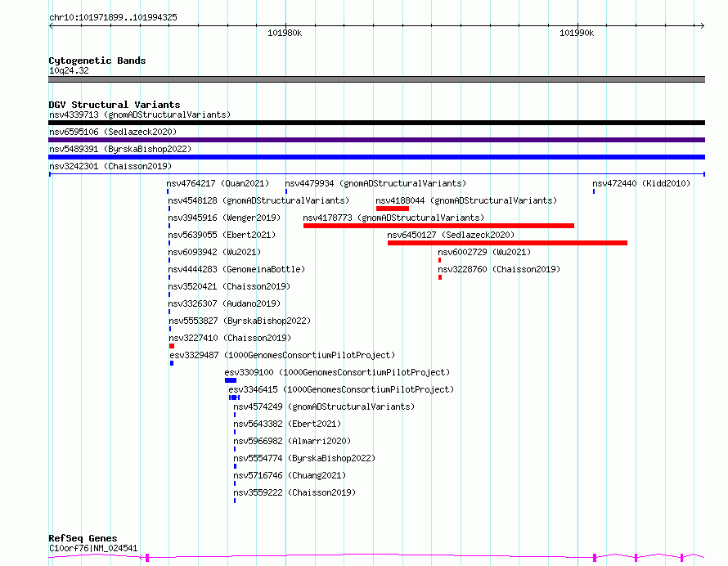Click the nsv6595106 Sedlazeck2020 label
Image resolution: width=728 pixels, height=566 pixels.
coord(113,132)
